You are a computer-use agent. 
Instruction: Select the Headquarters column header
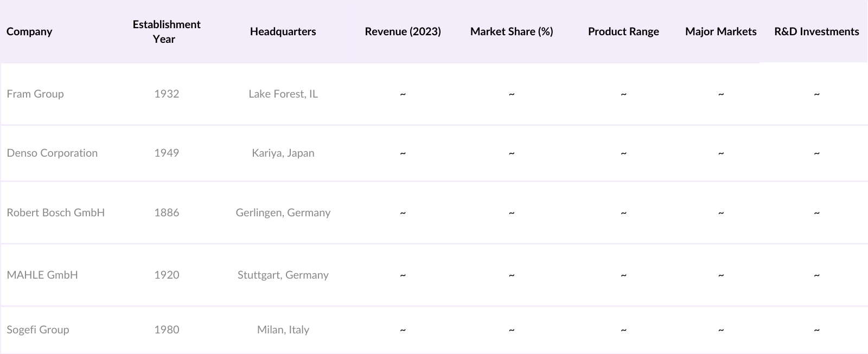coord(283,31)
